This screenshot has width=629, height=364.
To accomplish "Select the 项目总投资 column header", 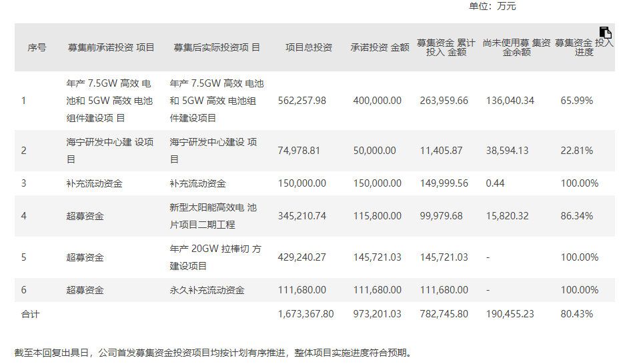I will 308,47.
